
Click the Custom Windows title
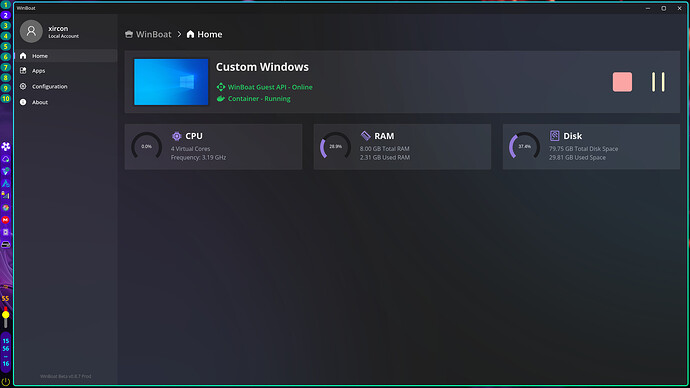(262, 67)
